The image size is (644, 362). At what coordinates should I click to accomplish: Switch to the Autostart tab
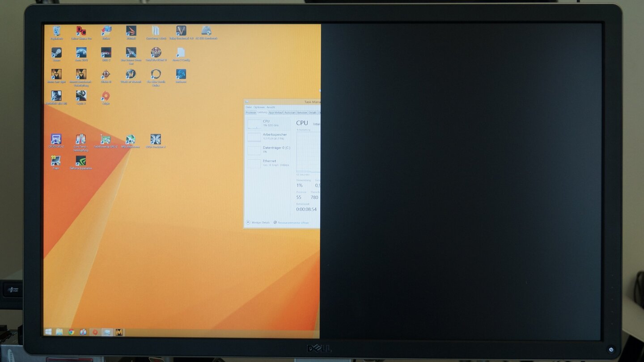click(x=290, y=113)
